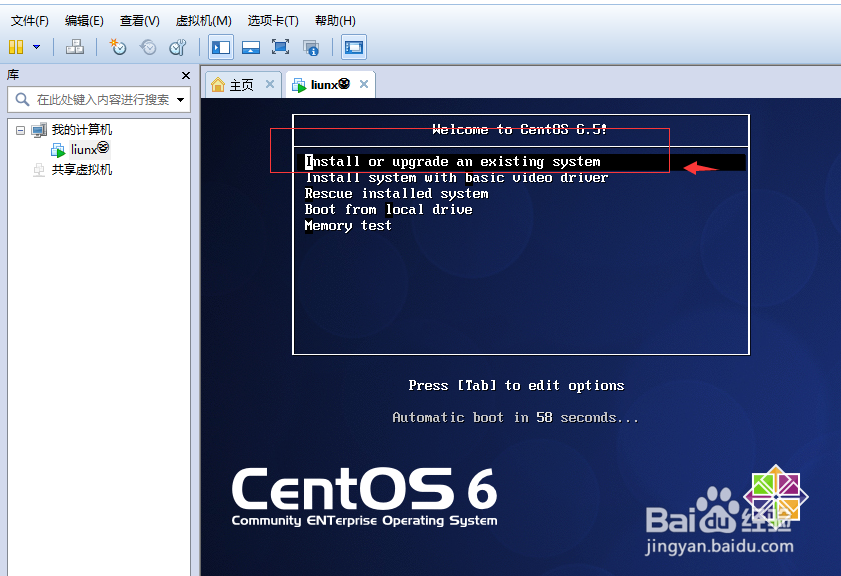Close the 库 library panel
841x576 pixels.
186,76
